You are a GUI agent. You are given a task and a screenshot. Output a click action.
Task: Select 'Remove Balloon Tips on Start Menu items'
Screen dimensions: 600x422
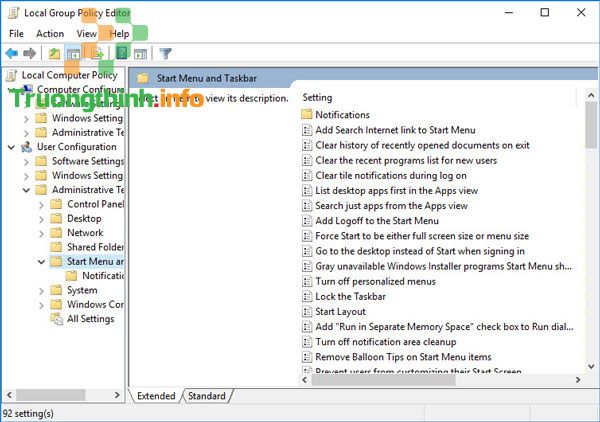tap(403, 357)
